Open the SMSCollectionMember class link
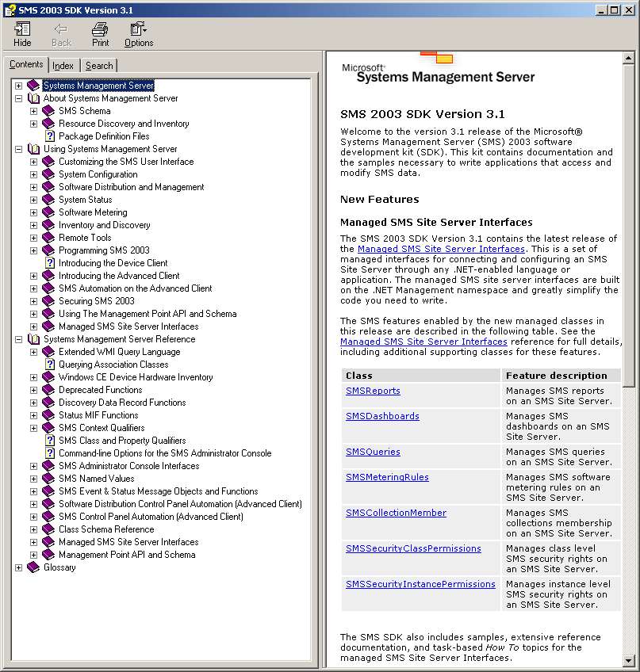Image resolution: width=640 pixels, height=672 pixels. point(396,513)
